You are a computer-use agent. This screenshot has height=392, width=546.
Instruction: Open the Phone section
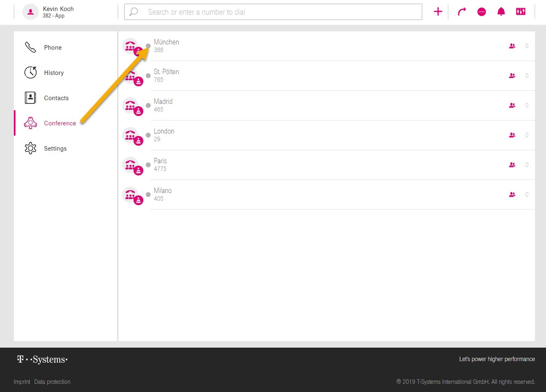[x=53, y=47]
